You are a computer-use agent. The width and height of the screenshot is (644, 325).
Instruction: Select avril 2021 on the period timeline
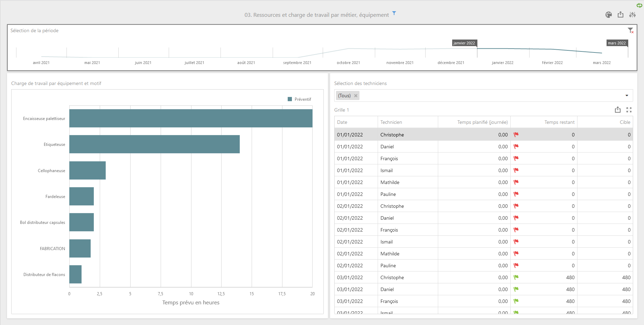pos(41,63)
